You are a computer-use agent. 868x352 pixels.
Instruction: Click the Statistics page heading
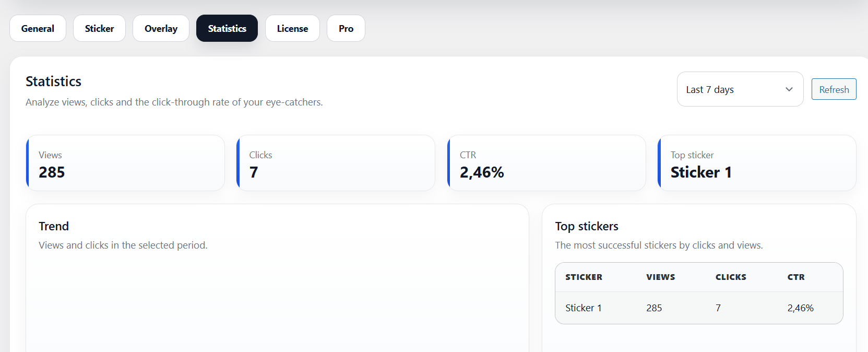(x=53, y=81)
